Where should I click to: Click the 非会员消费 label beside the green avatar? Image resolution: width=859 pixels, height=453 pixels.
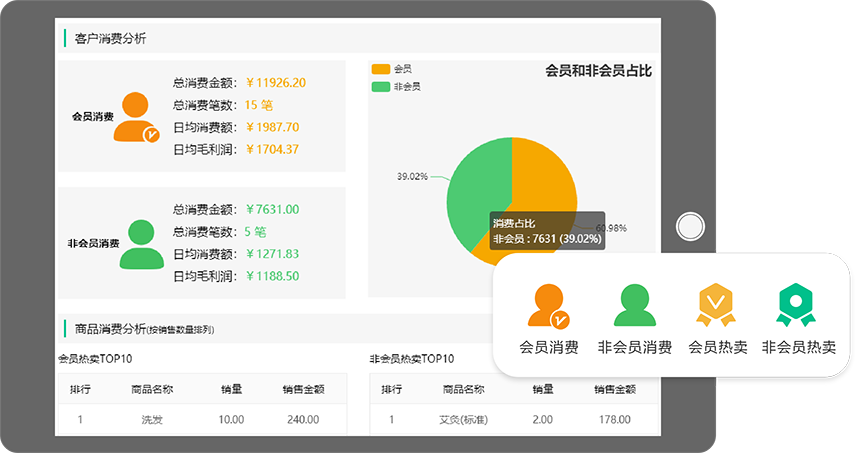coord(93,243)
